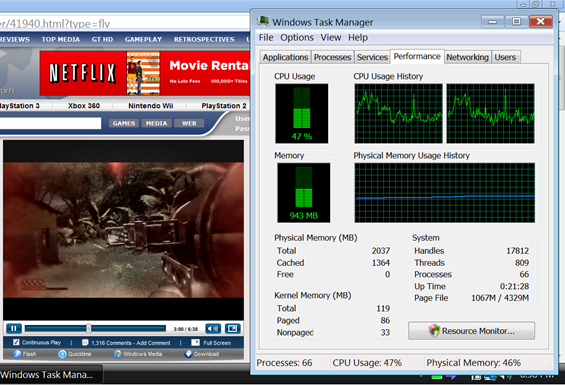
Task: Open the File menu in Task Manager
Action: [266, 37]
